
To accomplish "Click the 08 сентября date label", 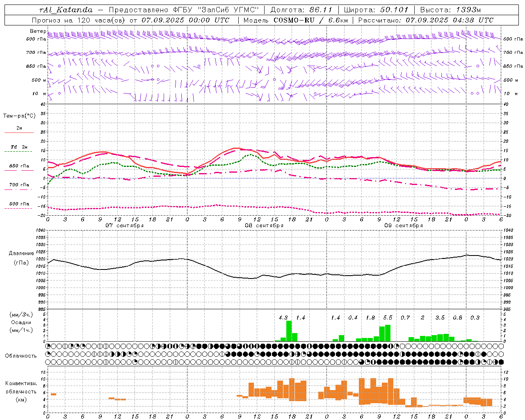I will tap(264, 226).
